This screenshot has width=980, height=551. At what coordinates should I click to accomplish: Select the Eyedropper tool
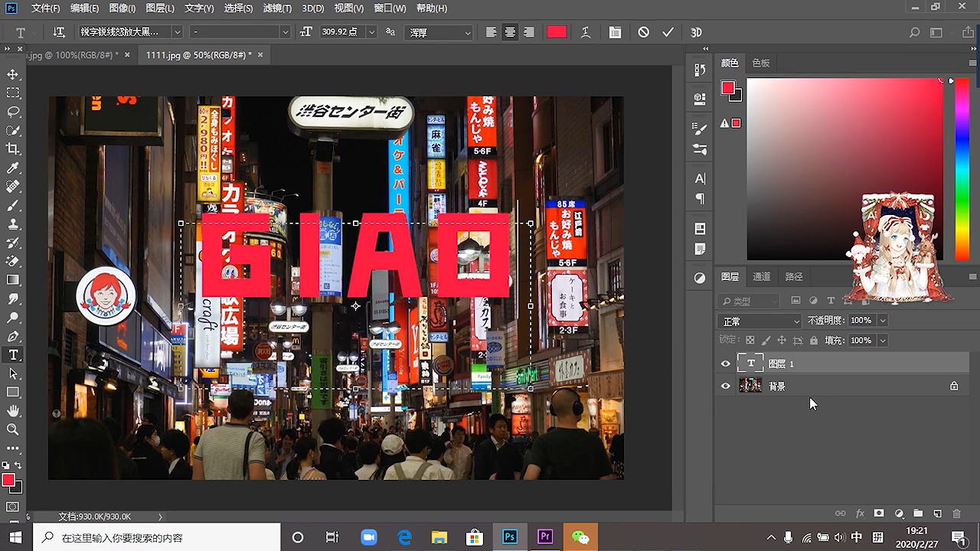coord(13,168)
